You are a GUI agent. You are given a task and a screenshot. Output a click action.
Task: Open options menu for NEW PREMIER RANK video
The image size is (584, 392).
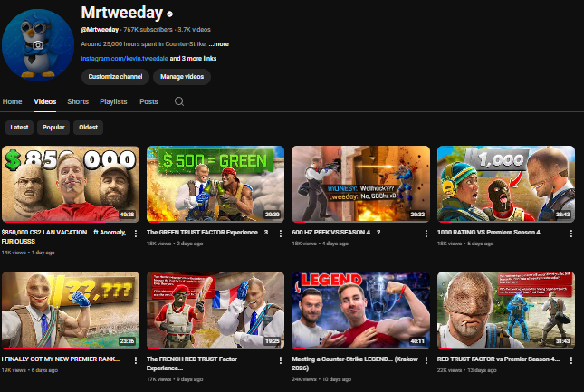coord(136,360)
